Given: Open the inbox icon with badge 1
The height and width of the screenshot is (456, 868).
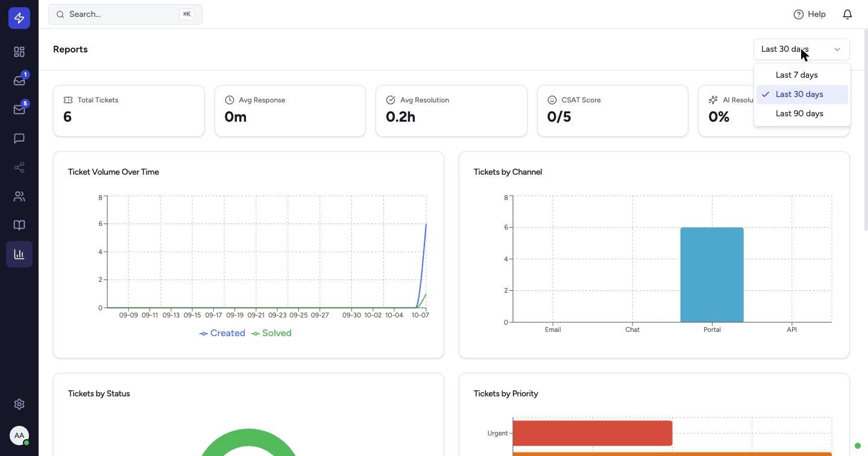Looking at the screenshot, I should [19, 81].
